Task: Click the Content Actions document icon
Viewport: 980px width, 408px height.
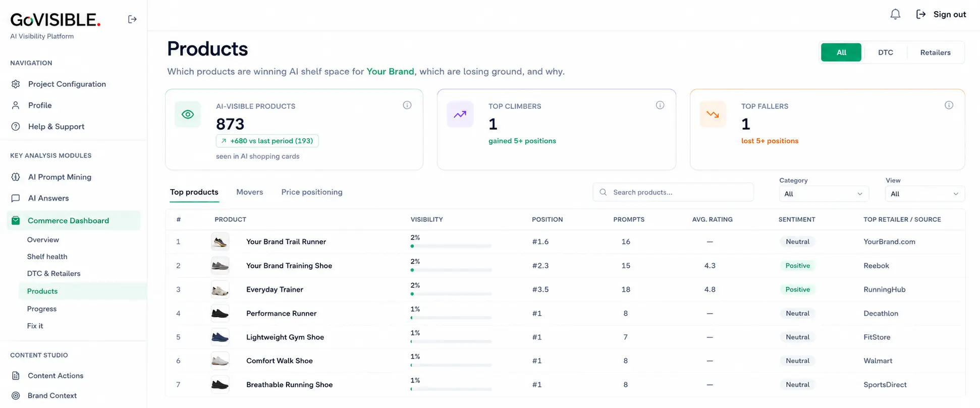Action: [16, 375]
